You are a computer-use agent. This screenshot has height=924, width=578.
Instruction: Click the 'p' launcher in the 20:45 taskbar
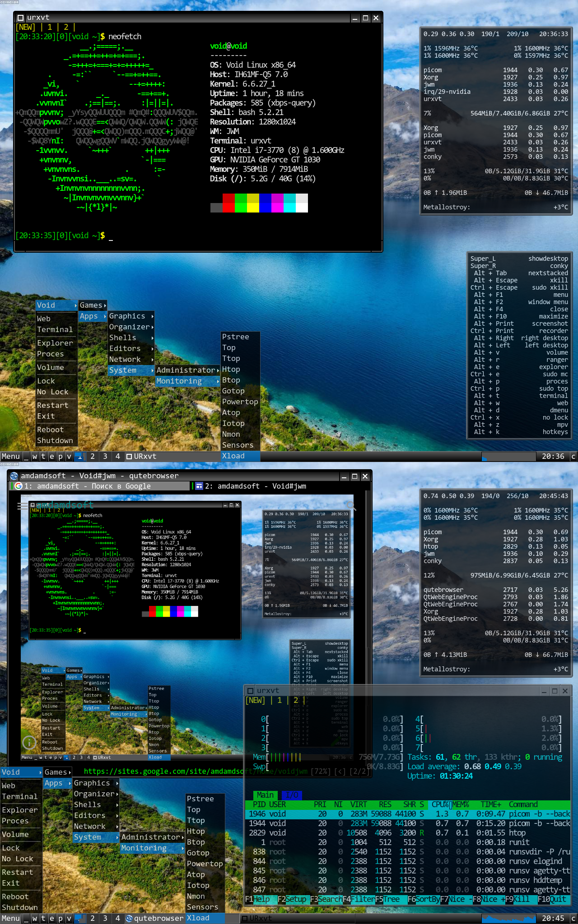coord(61,918)
